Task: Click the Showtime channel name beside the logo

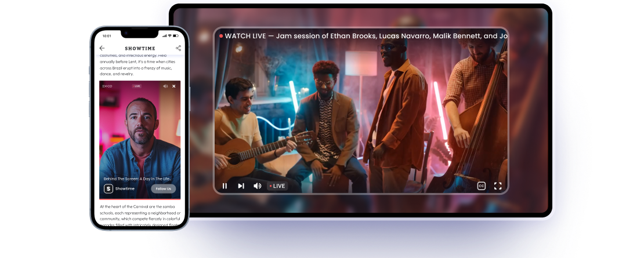Action: (x=125, y=188)
